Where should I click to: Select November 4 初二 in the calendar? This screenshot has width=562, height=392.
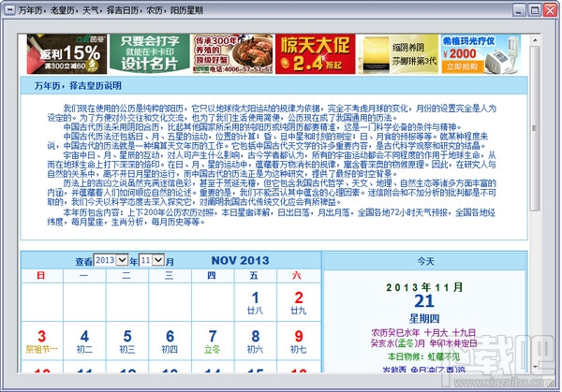tap(84, 341)
